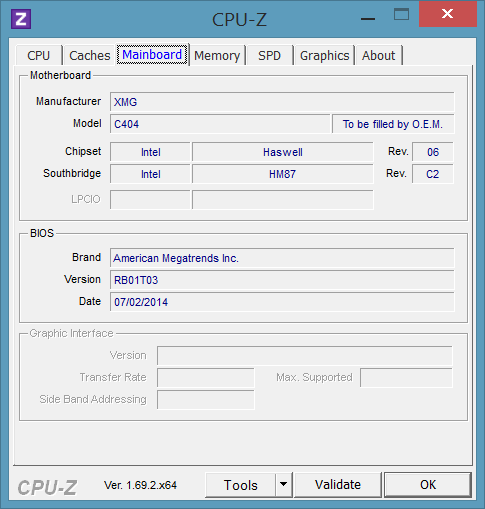Image resolution: width=485 pixels, height=509 pixels.
Task: Click the Transfer Rate field
Action: (206, 378)
